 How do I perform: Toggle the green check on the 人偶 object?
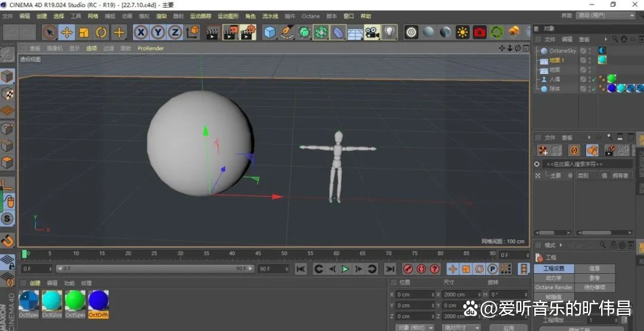coord(594,79)
